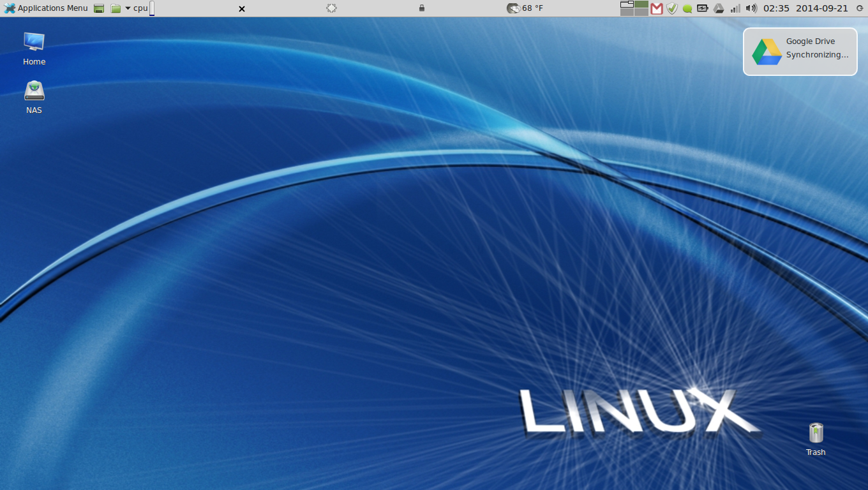Click the spinning loading indicator in the panel
Viewport: 868px width, 490px height.
[331, 8]
